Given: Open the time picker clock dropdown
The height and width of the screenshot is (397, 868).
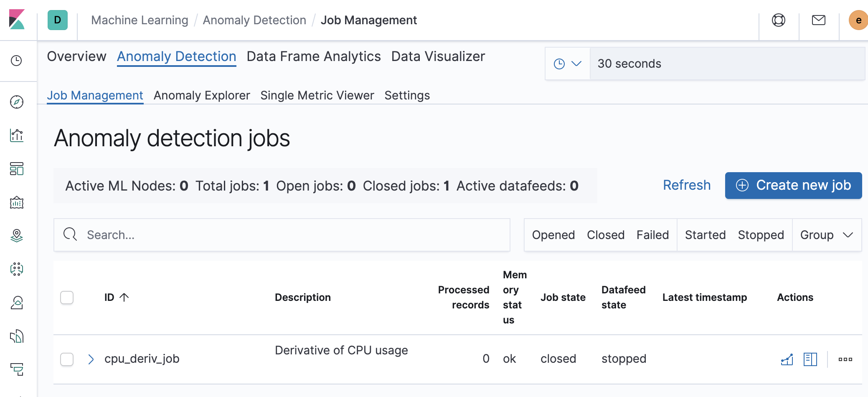Looking at the screenshot, I should click(x=567, y=64).
